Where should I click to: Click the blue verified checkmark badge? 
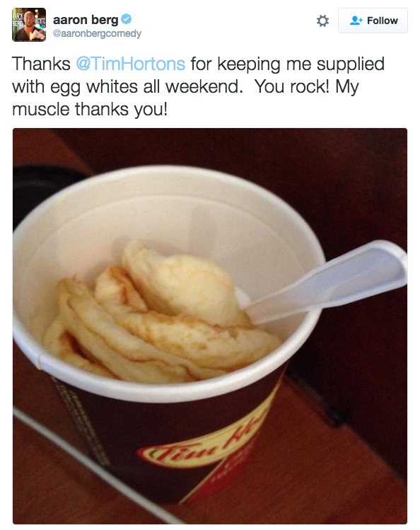tap(127, 19)
